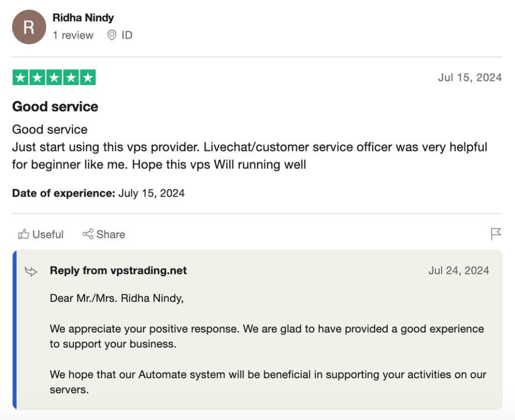Mark review as Useful via label
This screenshot has width=515, height=420.
(48, 234)
